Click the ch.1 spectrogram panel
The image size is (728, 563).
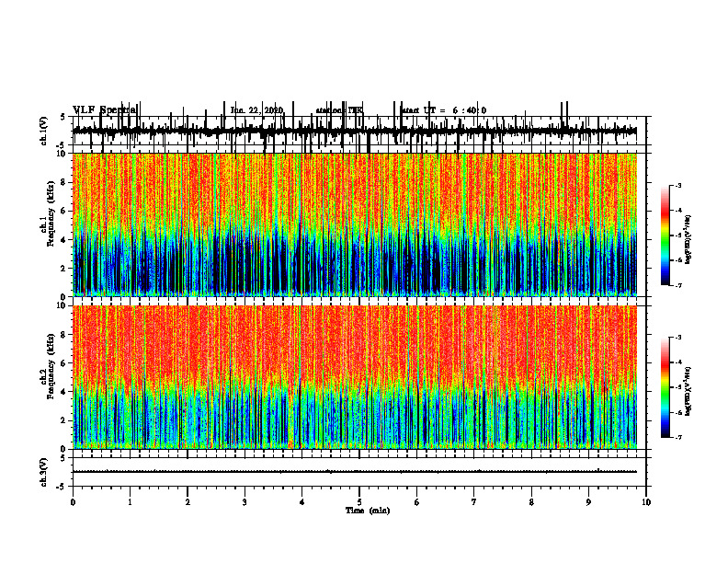tap(355, 224)
